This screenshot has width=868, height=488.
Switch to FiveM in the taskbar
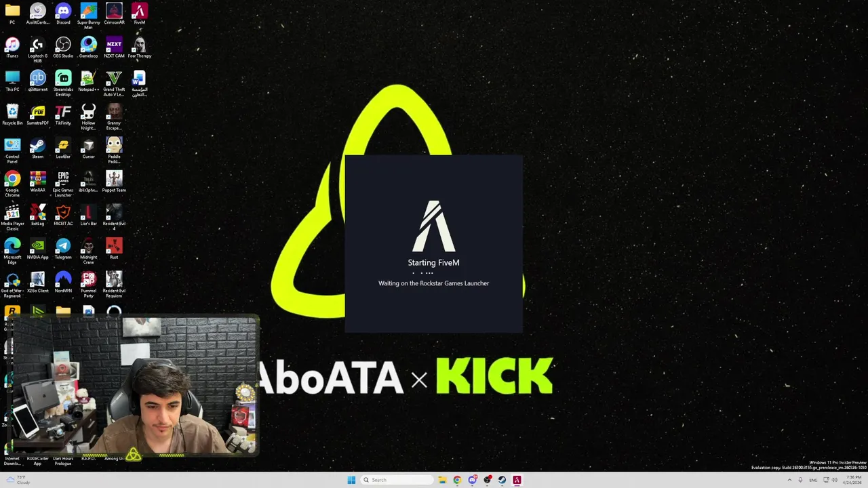tap(517, 480)
